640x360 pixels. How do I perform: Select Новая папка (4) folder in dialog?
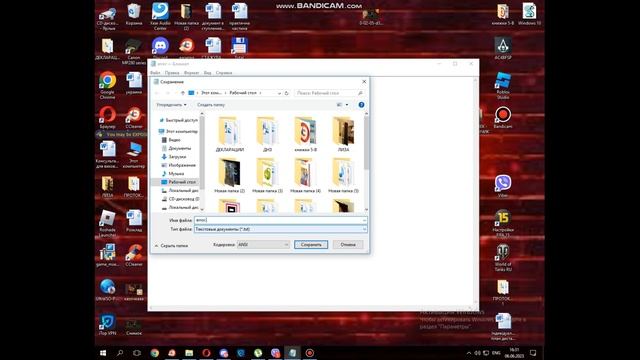[x=305, y=176]
